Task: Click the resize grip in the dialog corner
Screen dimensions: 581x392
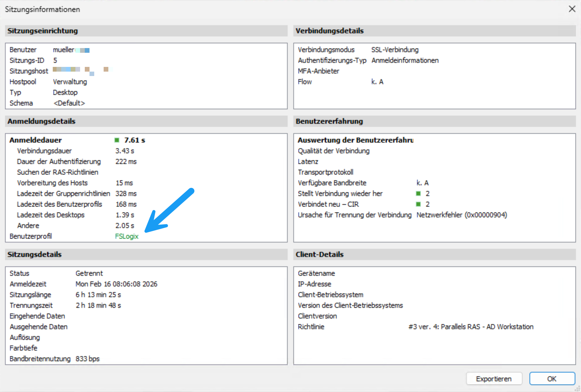Action: pos(577,389)
